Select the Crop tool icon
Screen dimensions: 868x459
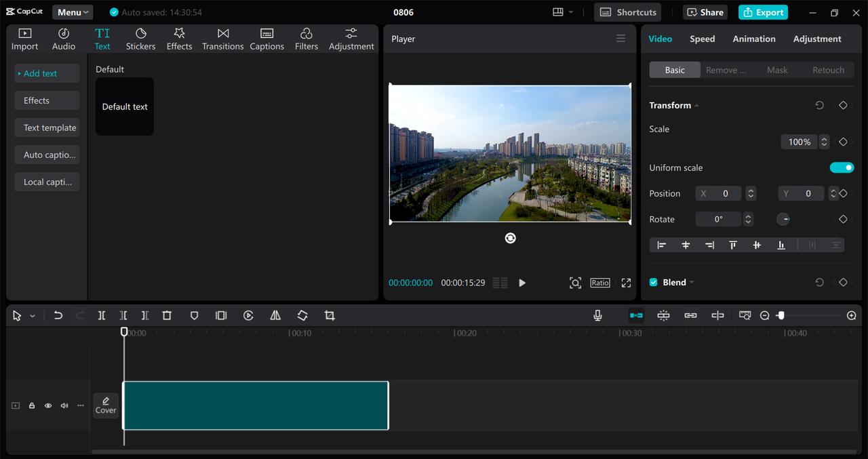pos(330,315)
